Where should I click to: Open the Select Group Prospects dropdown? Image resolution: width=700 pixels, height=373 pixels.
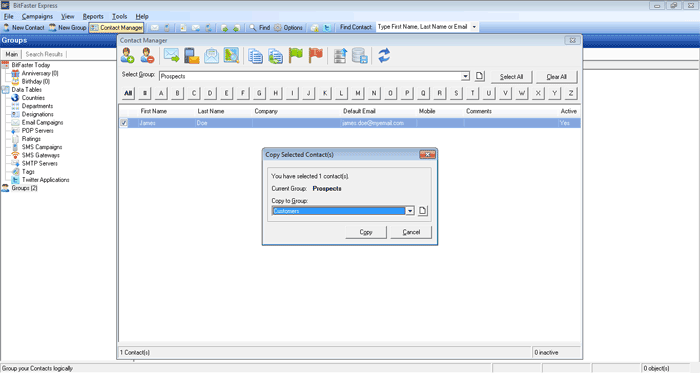[x=465, y=76]
